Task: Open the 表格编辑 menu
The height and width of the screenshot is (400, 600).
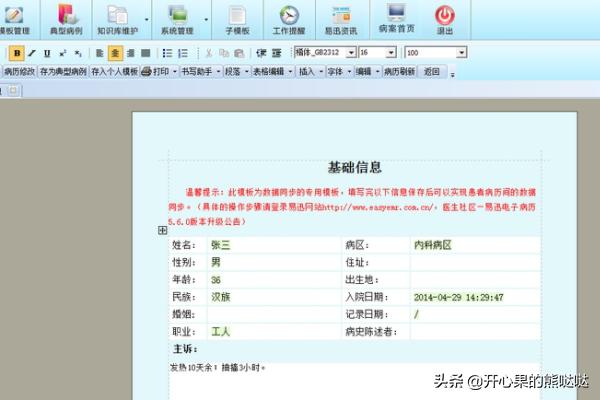Action: [270, 72]
